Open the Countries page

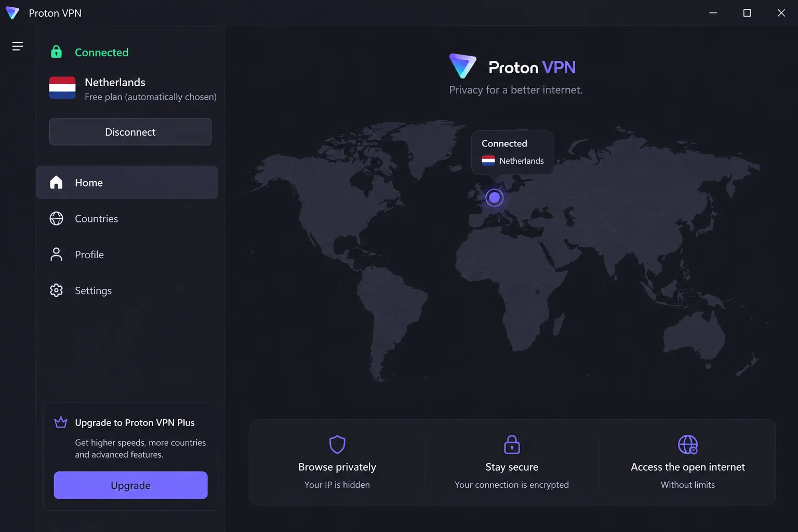(127, 219)
